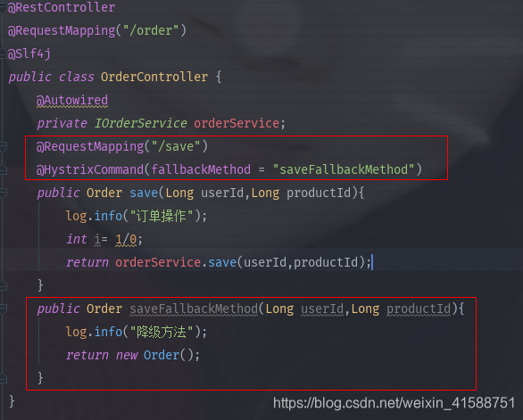Click the Order return type of saveFallbackMethod

tap(104, 309)
